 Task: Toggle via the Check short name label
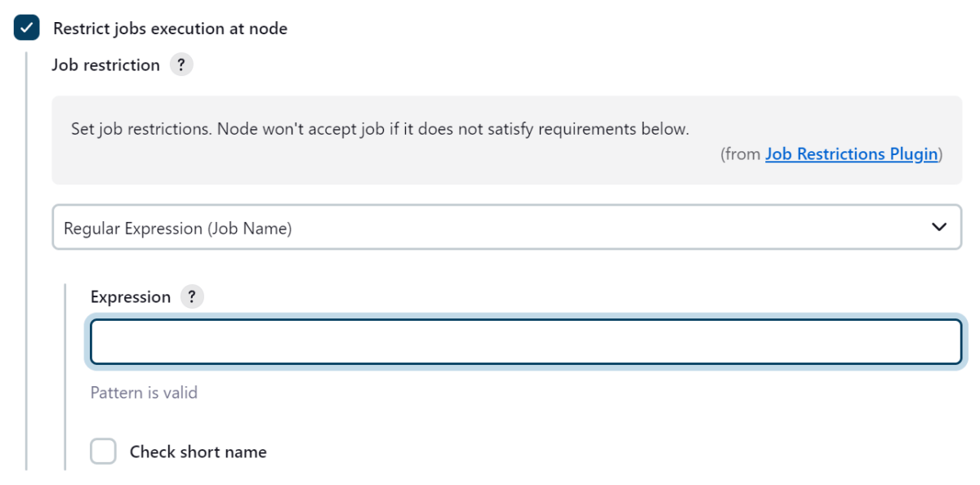(198, 452)
